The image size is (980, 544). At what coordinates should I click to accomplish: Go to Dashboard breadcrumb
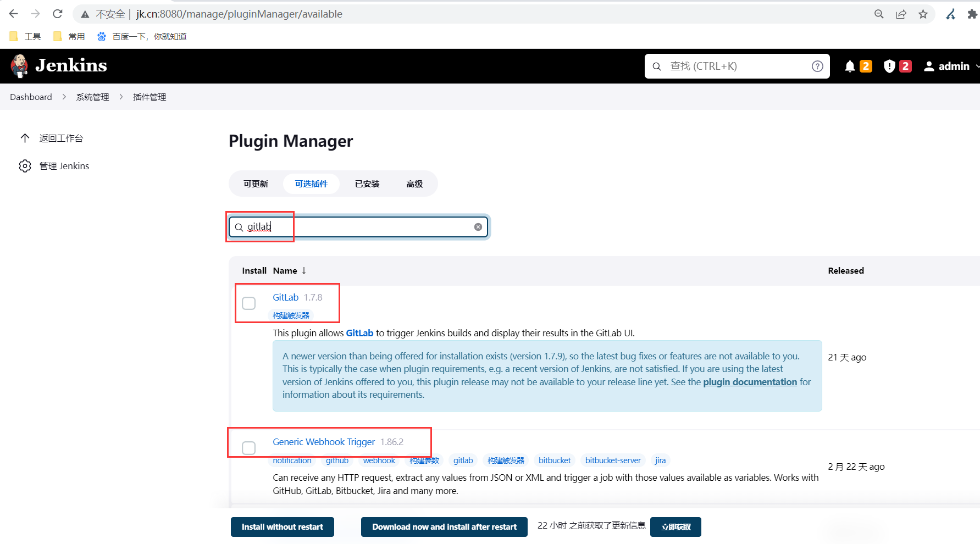click(31, 97)
